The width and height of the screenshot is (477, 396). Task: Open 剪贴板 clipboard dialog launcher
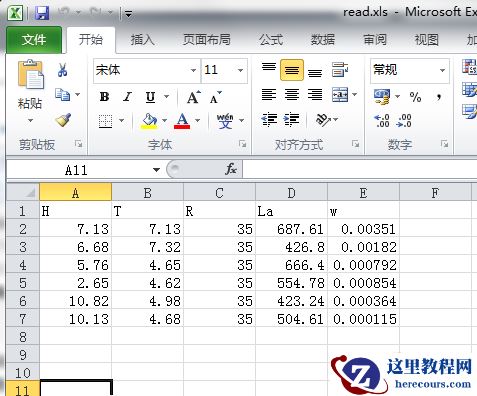tap(79, 144)
